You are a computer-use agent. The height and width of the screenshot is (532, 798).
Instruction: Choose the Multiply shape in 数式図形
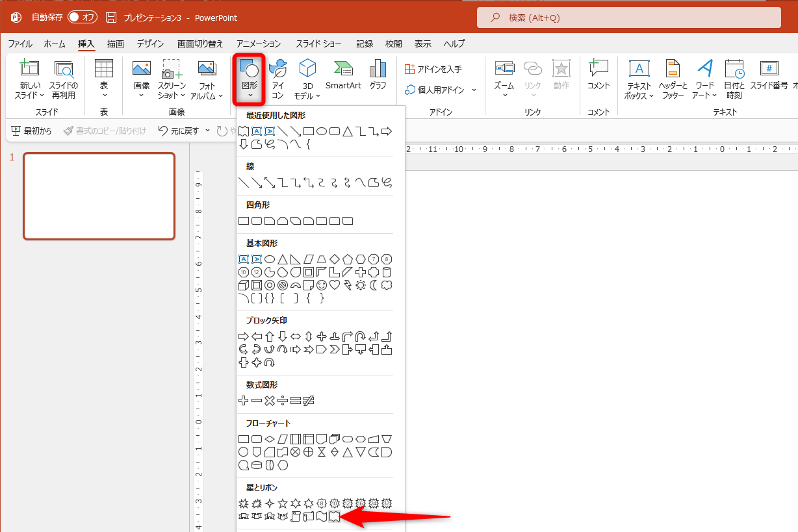pos(270,401)
